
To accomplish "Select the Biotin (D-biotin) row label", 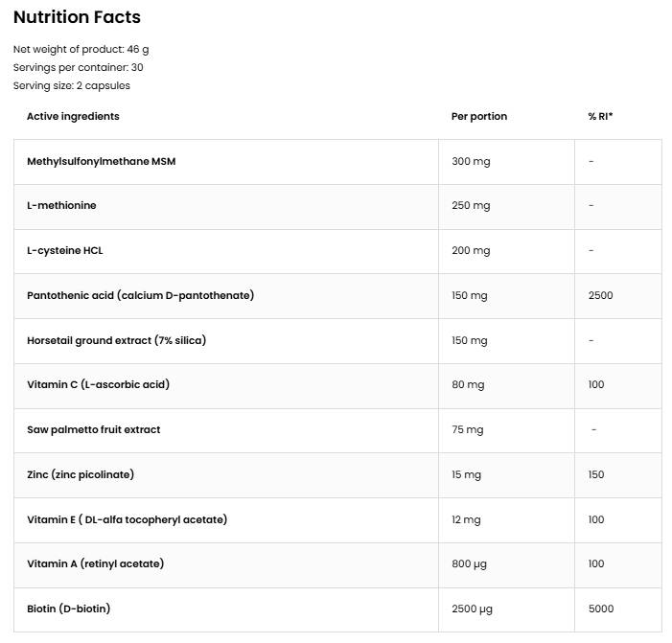I will pos(68,609).
